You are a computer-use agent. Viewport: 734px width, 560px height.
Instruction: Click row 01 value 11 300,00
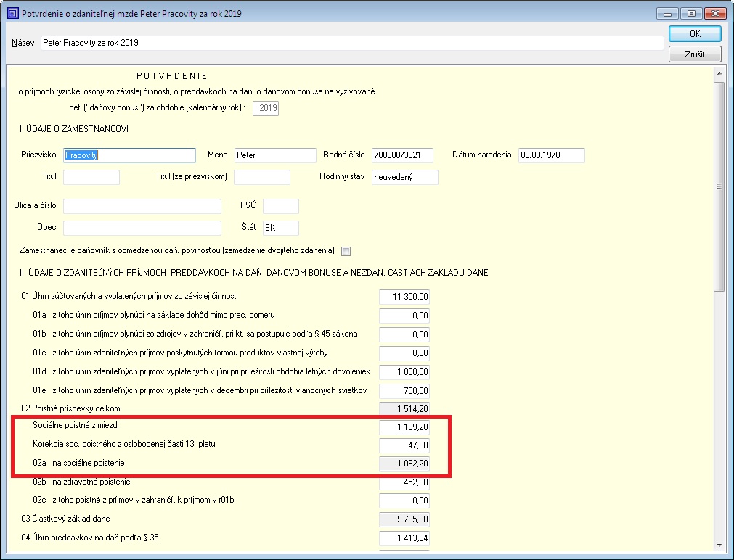404,297
